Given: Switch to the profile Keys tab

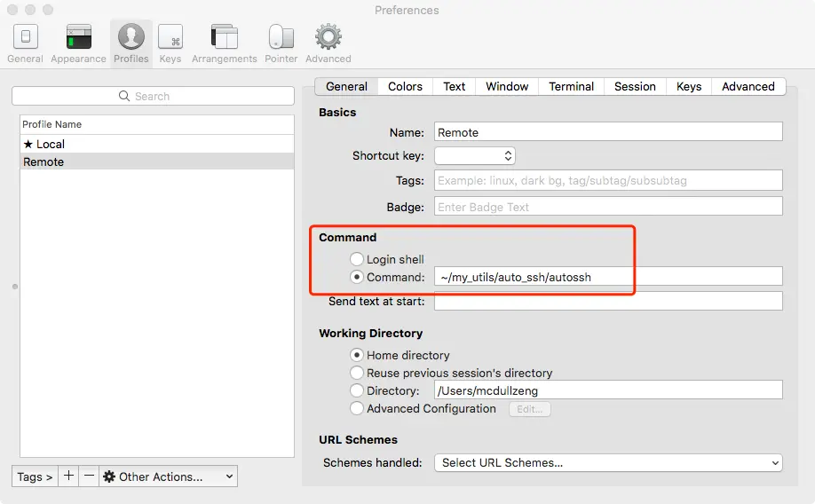Looking at the screenshot, I should [x=689, y=87].
